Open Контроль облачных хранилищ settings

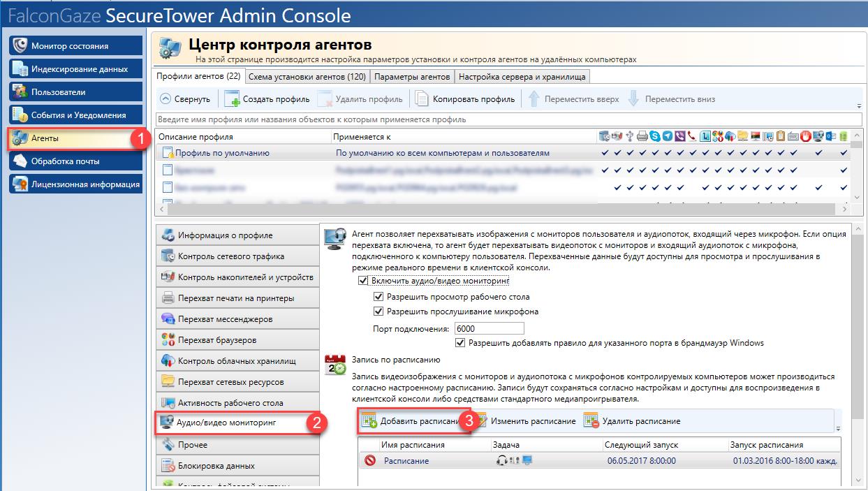(x=237, y=361)
